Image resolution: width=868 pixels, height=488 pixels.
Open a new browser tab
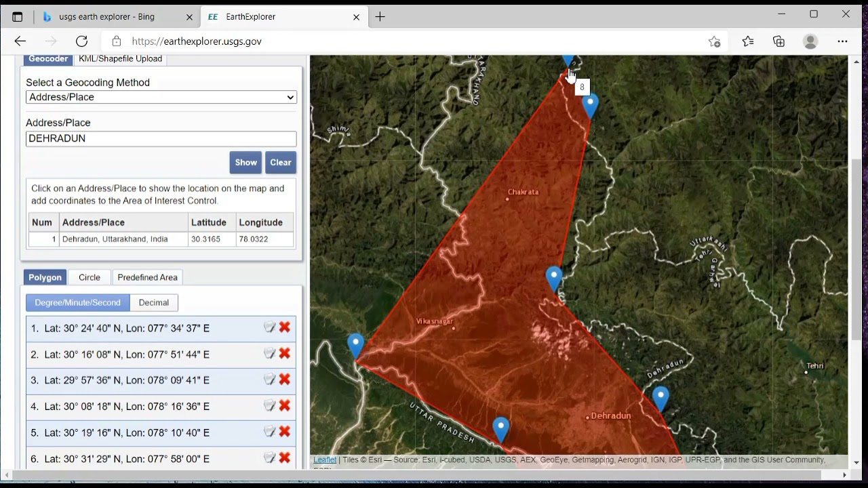(x=380, y=17)
